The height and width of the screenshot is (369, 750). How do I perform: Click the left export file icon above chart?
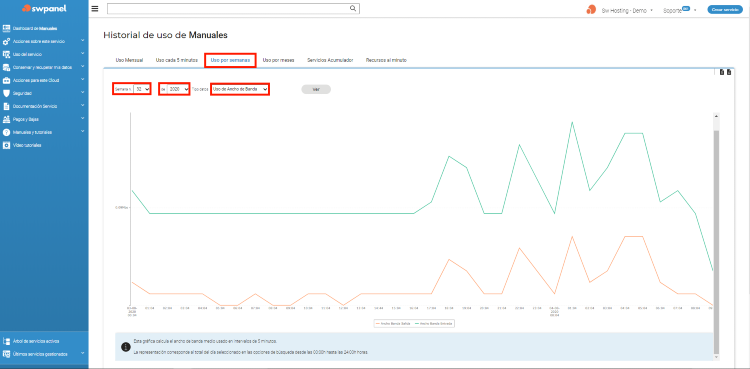point(722,72)
